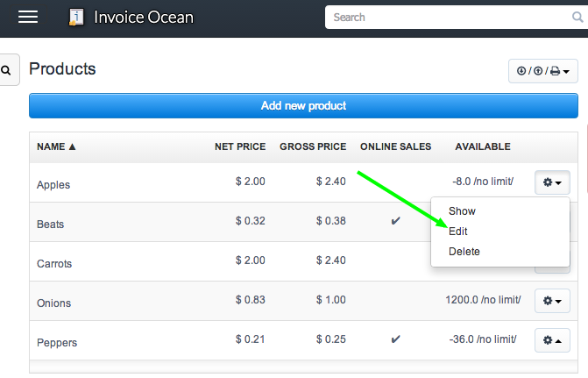Screen dimensions: 588x378
Task: Click the left sidebar search button
Action: (x=6, y=71)
